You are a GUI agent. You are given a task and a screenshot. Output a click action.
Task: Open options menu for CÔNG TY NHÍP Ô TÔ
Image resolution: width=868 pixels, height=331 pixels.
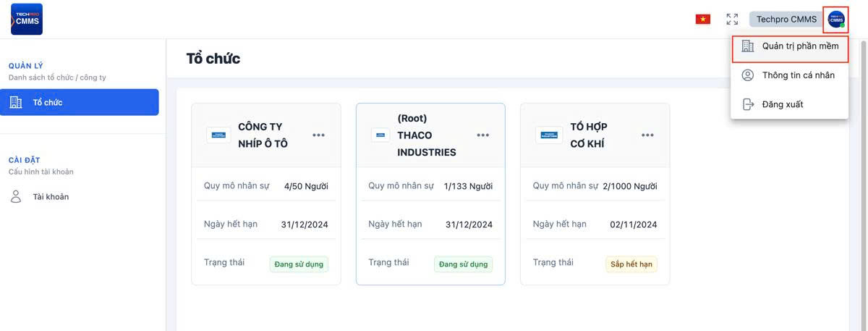(318, 135)
